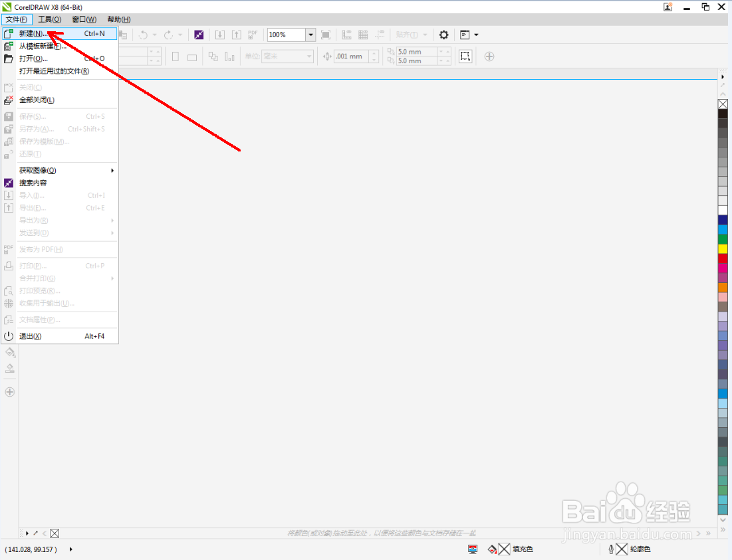Click the 文件(F) menu title

click(x=17, y=19)
